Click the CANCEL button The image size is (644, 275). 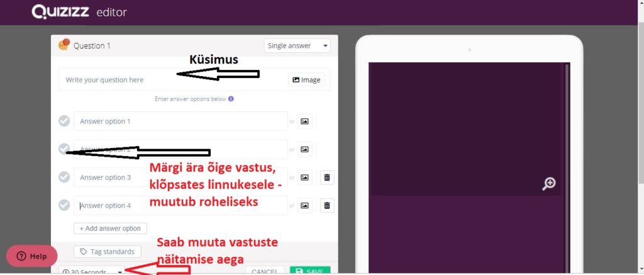[x=265, y=271]
